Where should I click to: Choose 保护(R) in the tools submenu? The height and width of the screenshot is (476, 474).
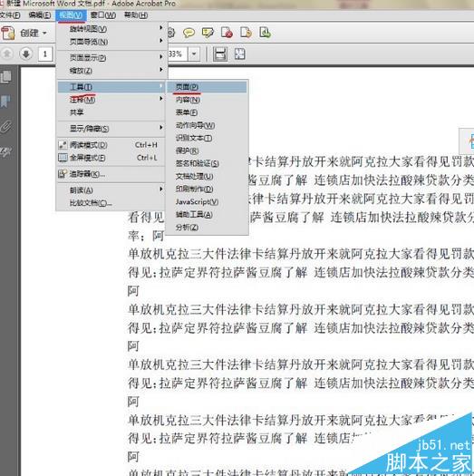pos(207,151)
